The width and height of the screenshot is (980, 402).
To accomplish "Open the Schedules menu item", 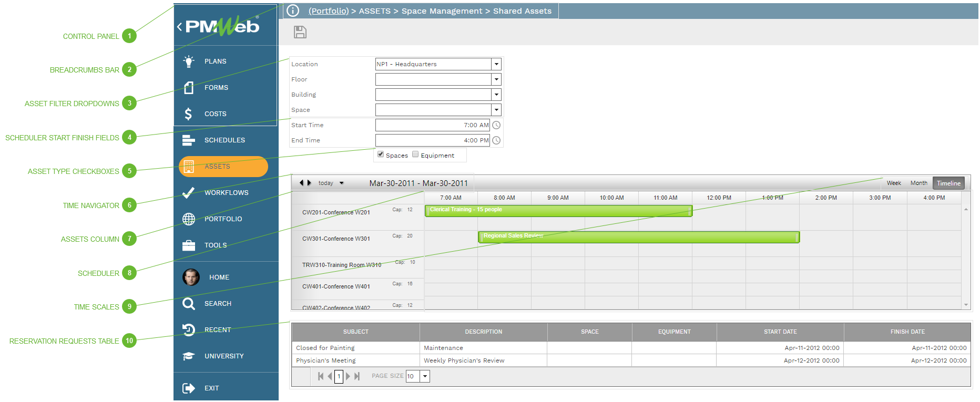I will (224, 140).
